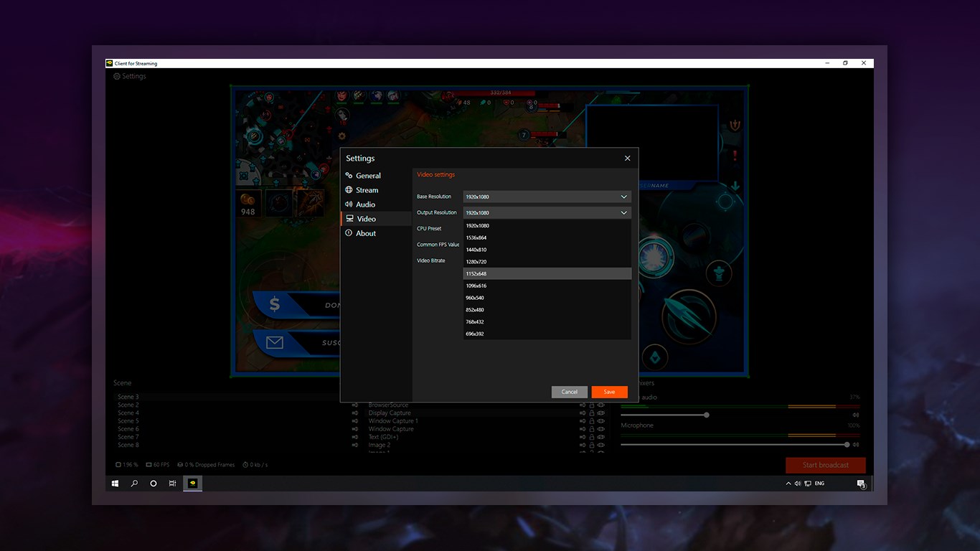Click the 0 kb/s bitrate indicator

pyautogui.click(x=255, y=465)
